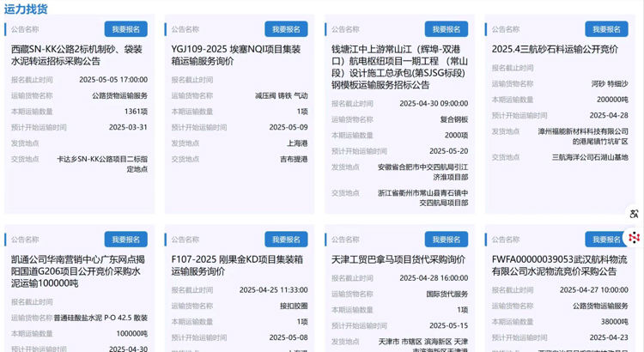Click 我要报名 for 西藏SN-KK公路2标 announcement
This screenshot has height=352, width=644.
(125, 29)
